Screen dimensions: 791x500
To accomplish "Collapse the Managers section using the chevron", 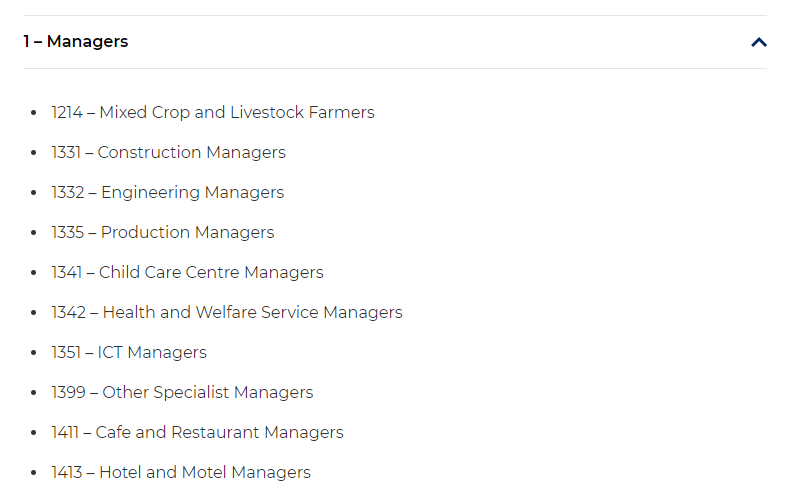I will tap(759, 42).
